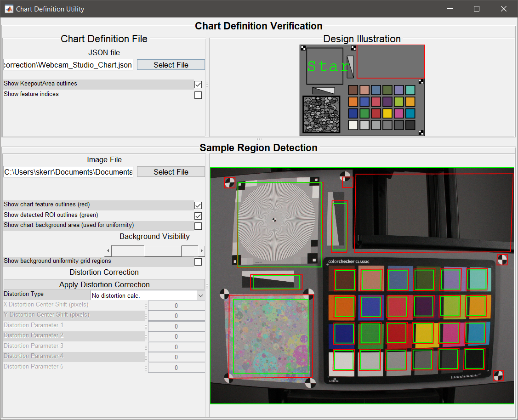The height and width of the screenshot is (420, 518).
Task: Click the Webcam_Studio_Chart.json path field
Action: (68, 65)
